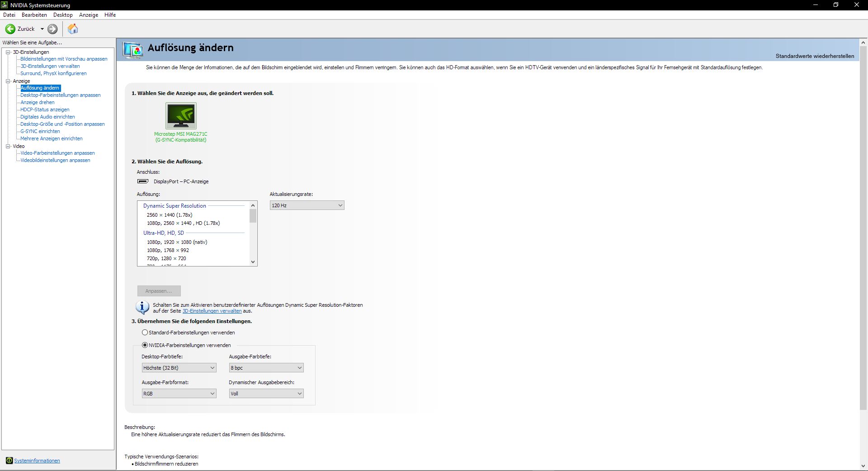Viewport: 868px width, 471px height.
Task: Select Desktop-Größe und -Position anpassen
Action: tap(62, 124)
